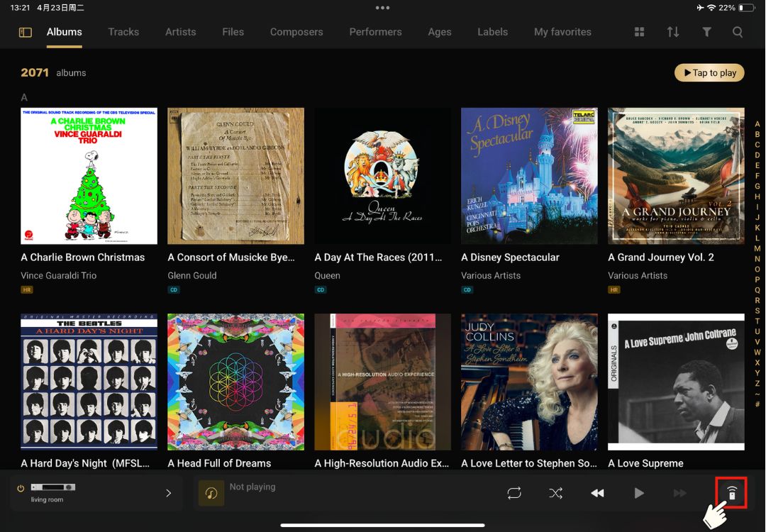Switch to grid view layout
766x532 pixels.
639,32
